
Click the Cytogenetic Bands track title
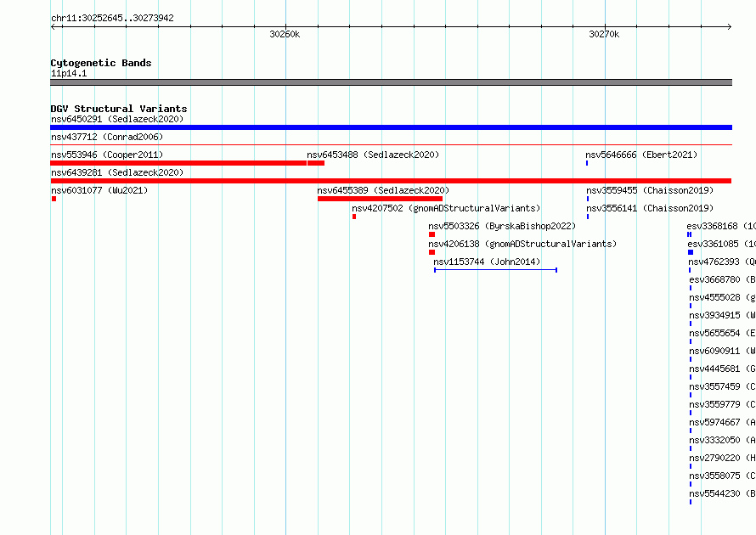(101, 63)
